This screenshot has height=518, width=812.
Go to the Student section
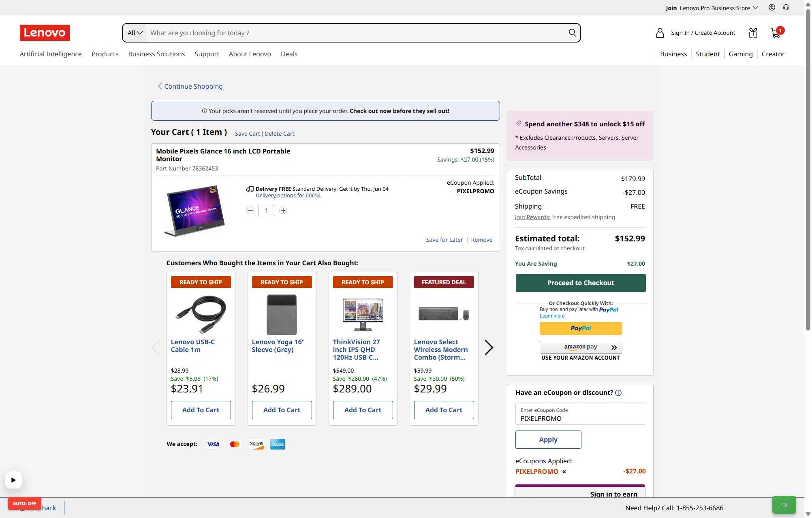click(x=707, y=54)
